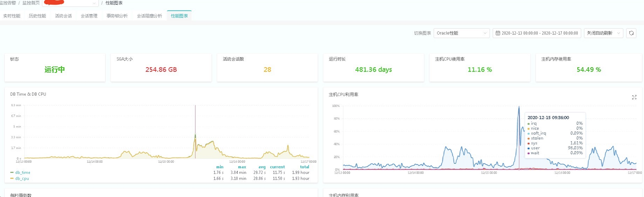Click the red vertical marker on DB Time chart

[x=195, y=132]
